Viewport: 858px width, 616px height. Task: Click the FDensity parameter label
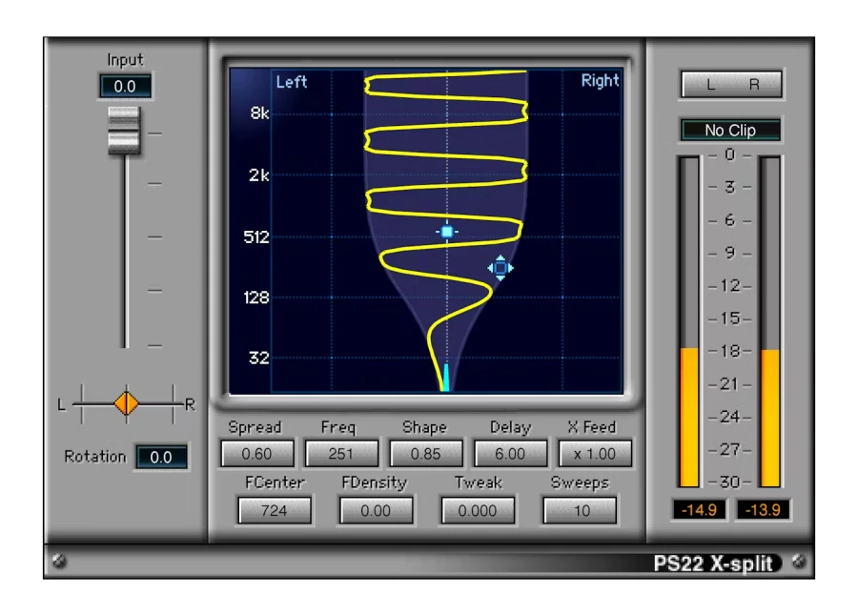click(375, 483)
